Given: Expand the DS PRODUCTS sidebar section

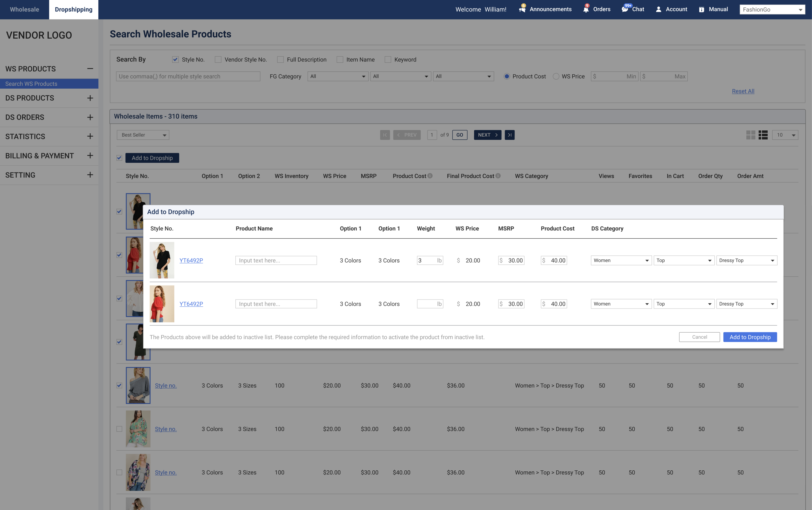Looking at the screenshot, I should pyautogui.click(x=90, y=98).
